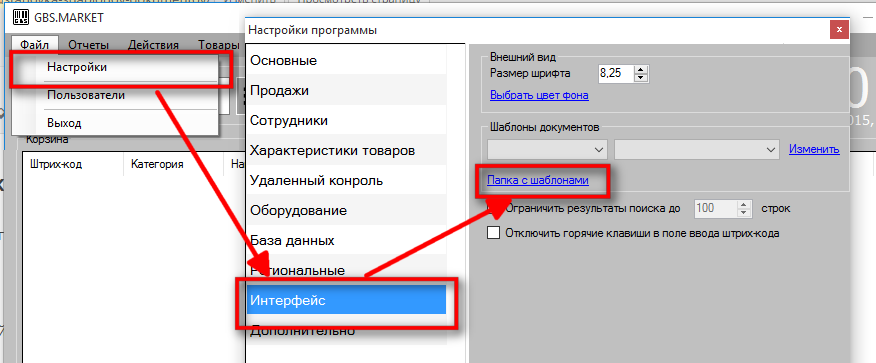
Task: Select the Оборудование settings section
Action: tap(346, 211)
